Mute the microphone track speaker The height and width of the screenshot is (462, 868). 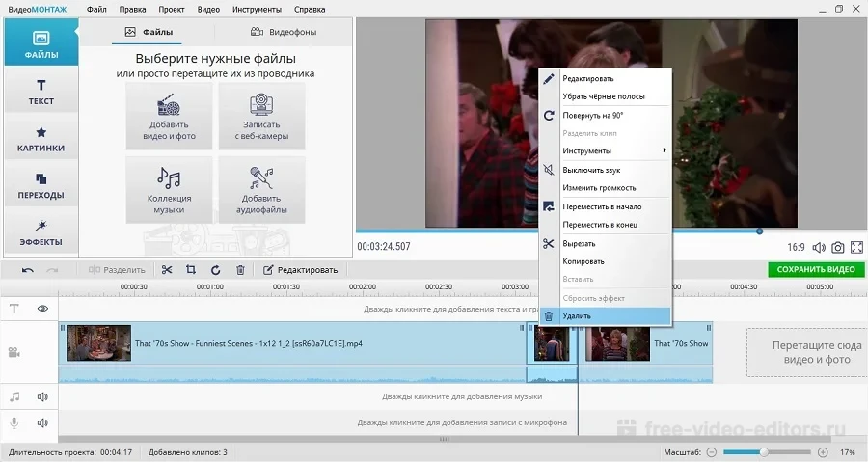coord(42,422)
